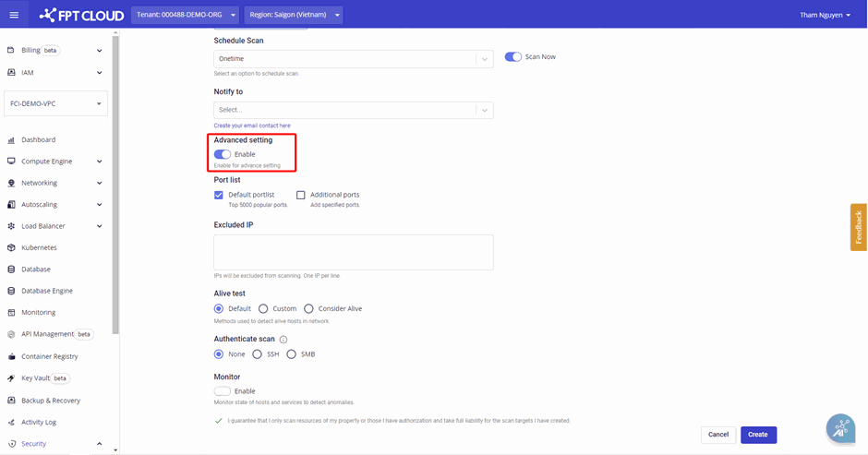
Task: Select SSH authenticate scan radio
Action: [257, 354]
